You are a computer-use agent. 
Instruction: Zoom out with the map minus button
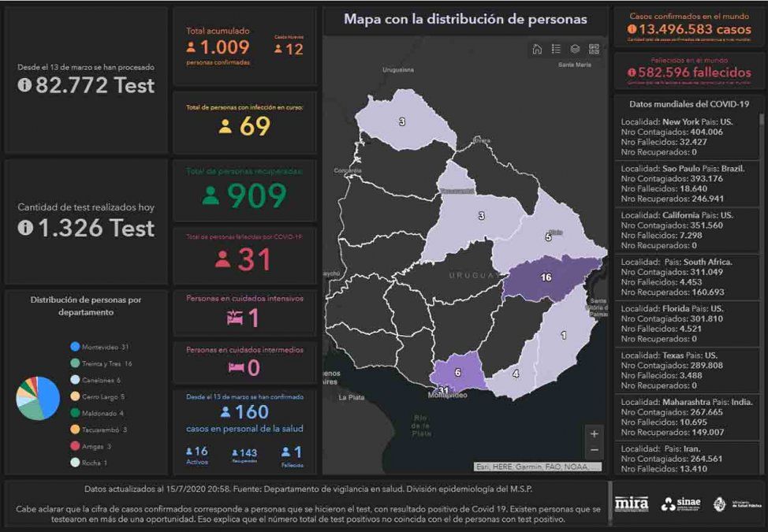pos(594,450)
